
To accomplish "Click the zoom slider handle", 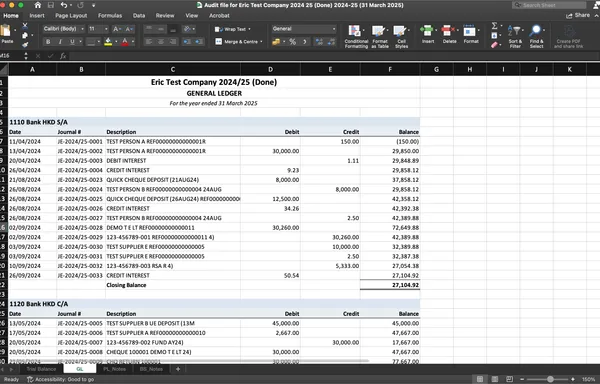I will [550, 379].
